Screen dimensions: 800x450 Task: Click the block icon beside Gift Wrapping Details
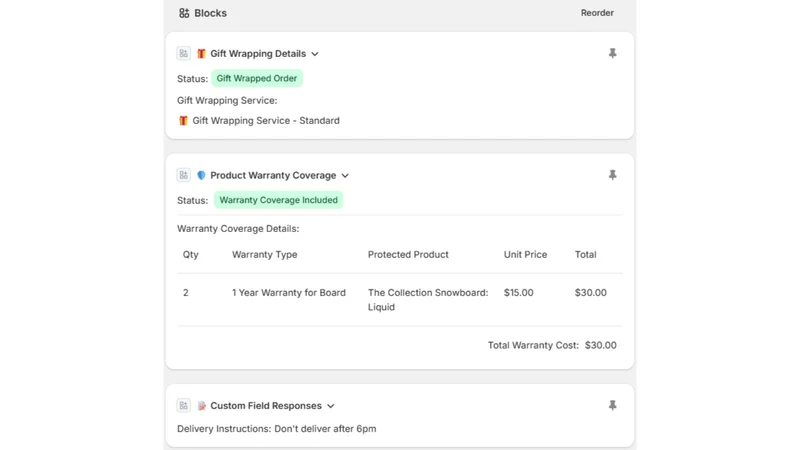tap(184, 54)
